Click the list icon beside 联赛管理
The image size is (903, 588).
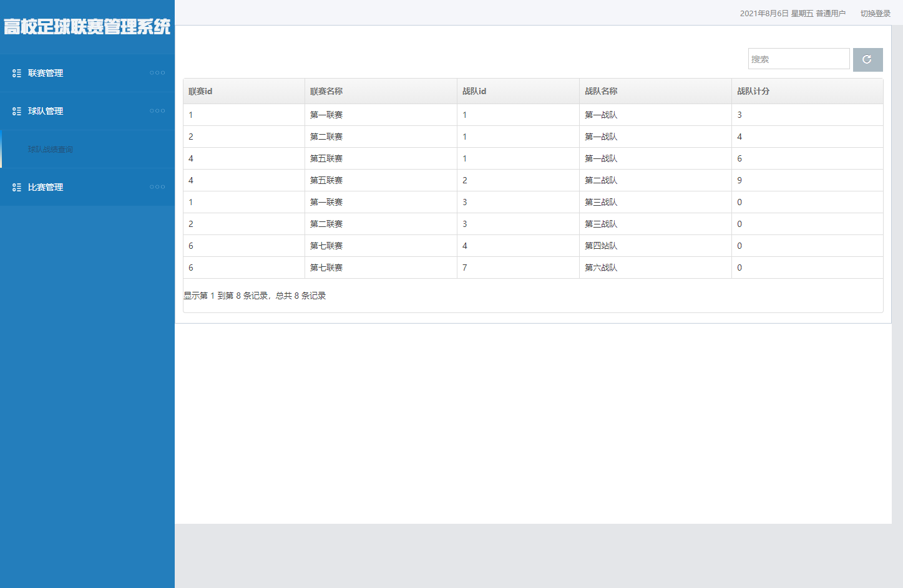point(17,74)
